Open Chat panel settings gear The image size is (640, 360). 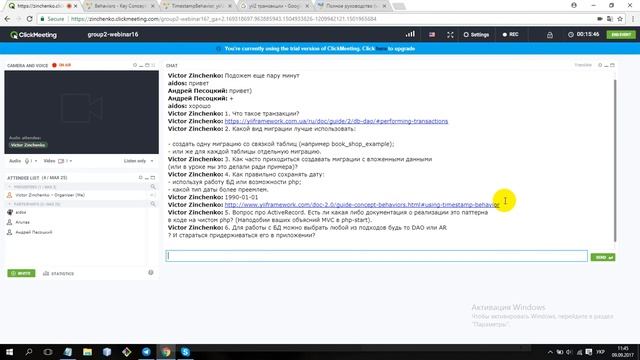(x=600, y=65)
